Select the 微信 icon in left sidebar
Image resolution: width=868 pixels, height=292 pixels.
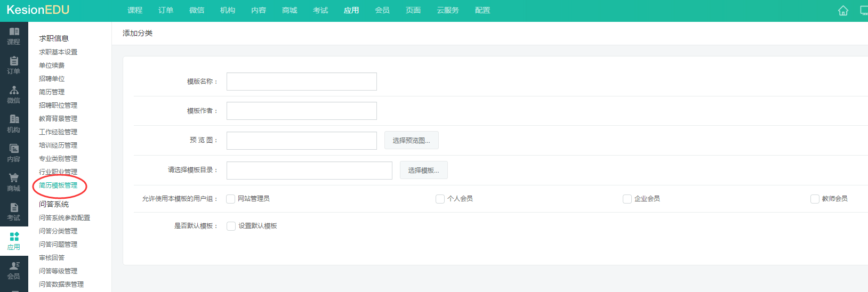pos(14,91)
